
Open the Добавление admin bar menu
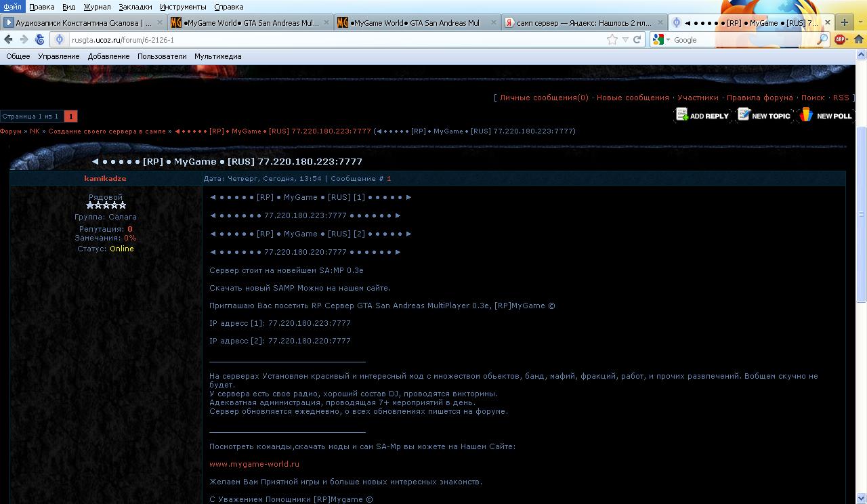[x=108, y=56]
